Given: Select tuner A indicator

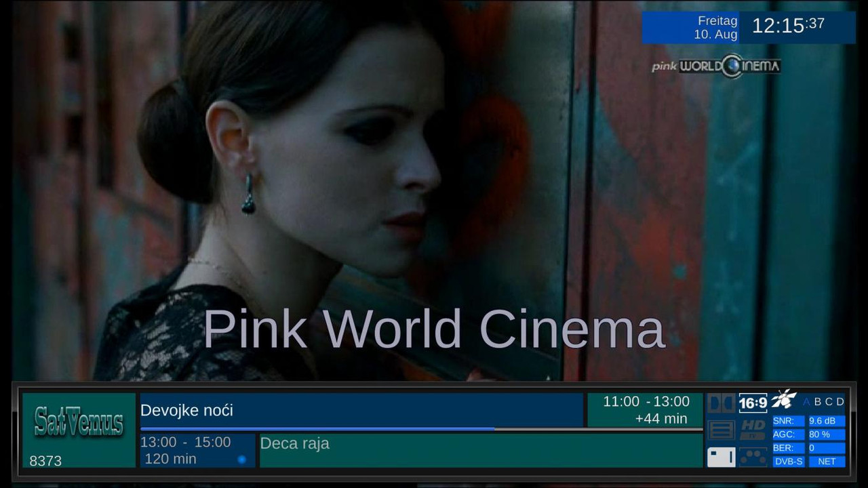Looking at the screenshot, I should (806, 402).
